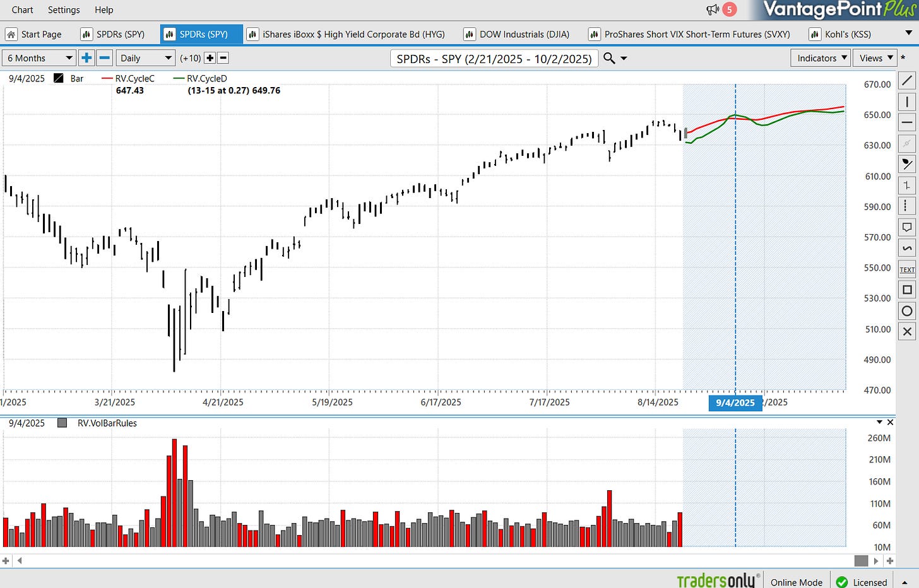Click the greyed-out link line tool
The height and width of the screenshot is (588, 919).
907,143
